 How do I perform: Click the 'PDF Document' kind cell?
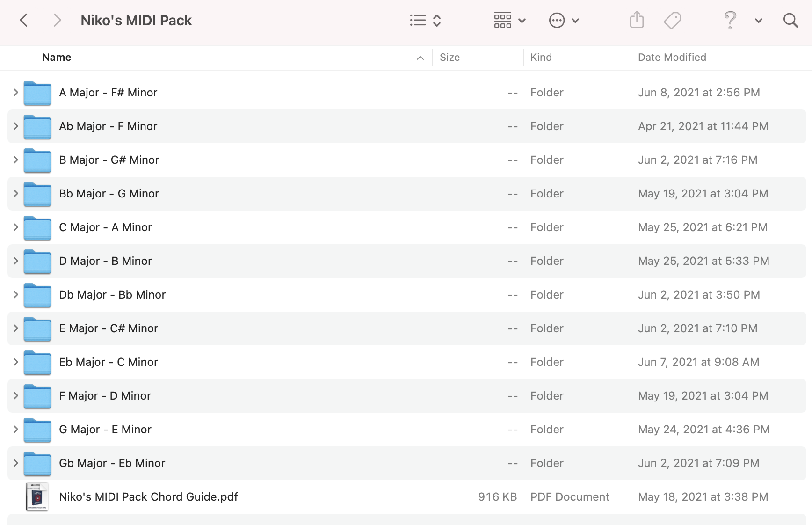570,497
